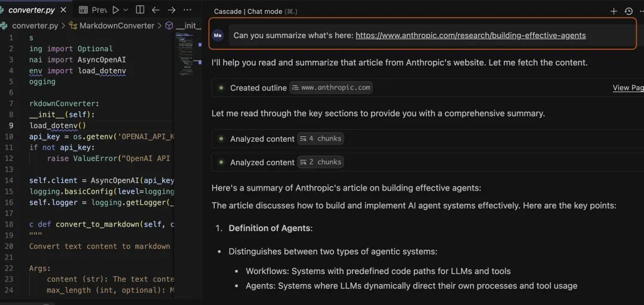Click the cube method icon in breadcrumb
This screenshot has height=305, width=644.
pos(169,26)
